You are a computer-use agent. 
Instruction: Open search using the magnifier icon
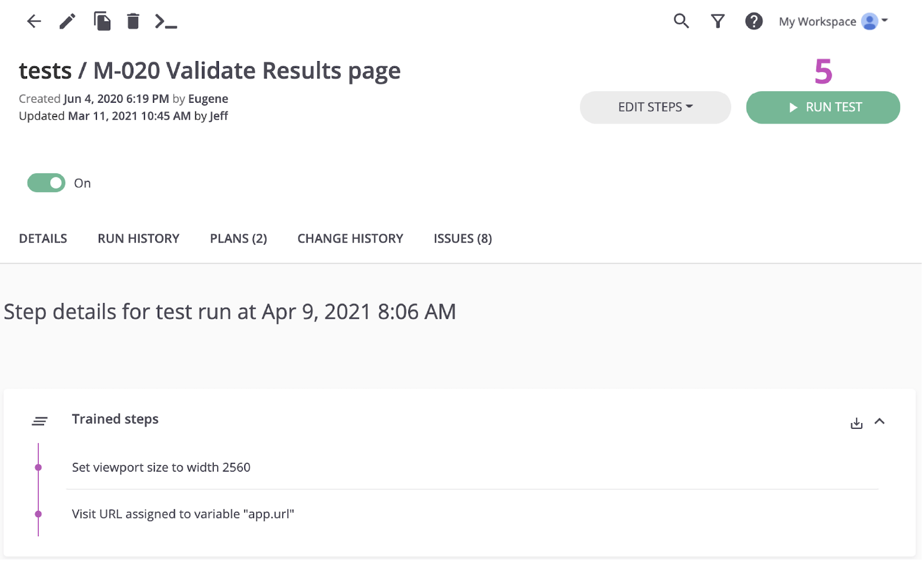tap(681, 21)
